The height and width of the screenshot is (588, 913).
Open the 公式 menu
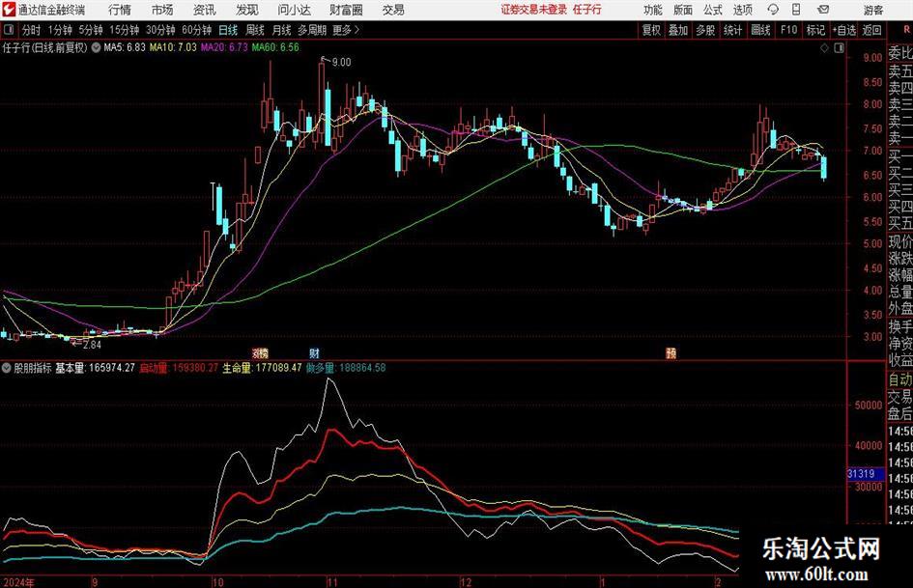point(712,10)
